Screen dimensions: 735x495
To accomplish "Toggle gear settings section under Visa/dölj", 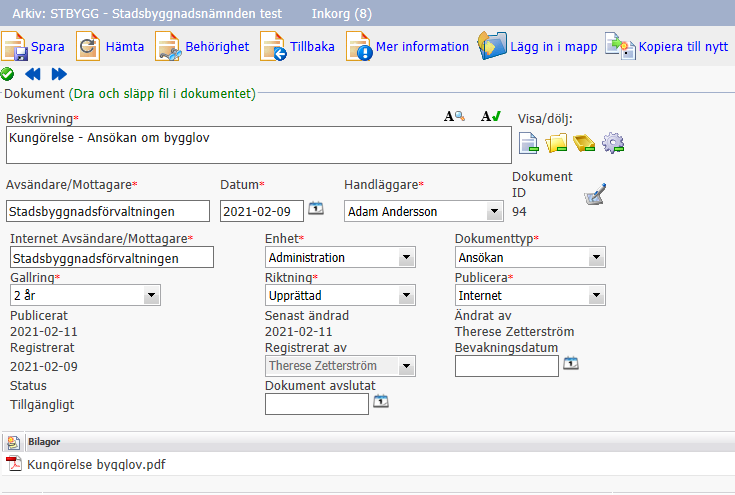I will point(613,143).
